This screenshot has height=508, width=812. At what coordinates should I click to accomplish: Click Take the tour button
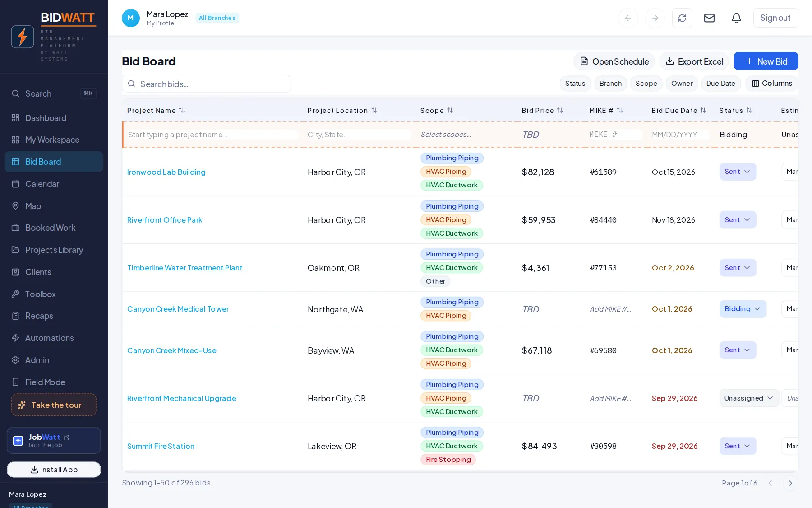coord(54,405)
